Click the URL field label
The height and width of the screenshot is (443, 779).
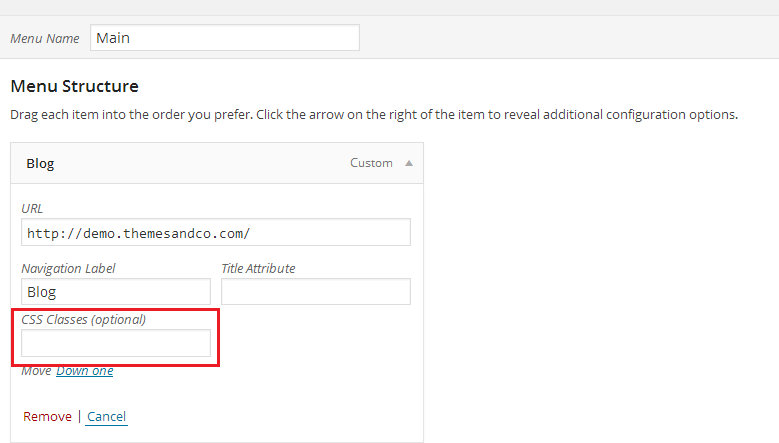coord(32,209)
